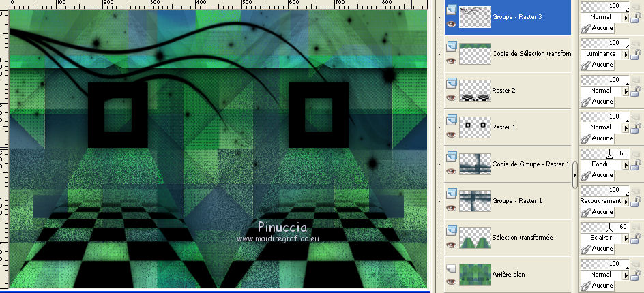The width and height of the screenshot is (644, 293).
Task: Select the Arrière-plan layer name
Action: [x=508, y=275]
